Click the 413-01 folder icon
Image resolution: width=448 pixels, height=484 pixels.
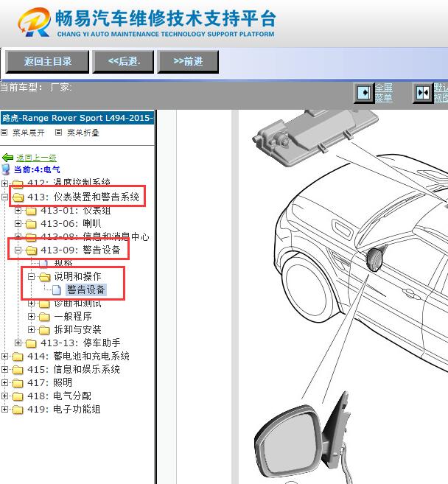point(31,211)
